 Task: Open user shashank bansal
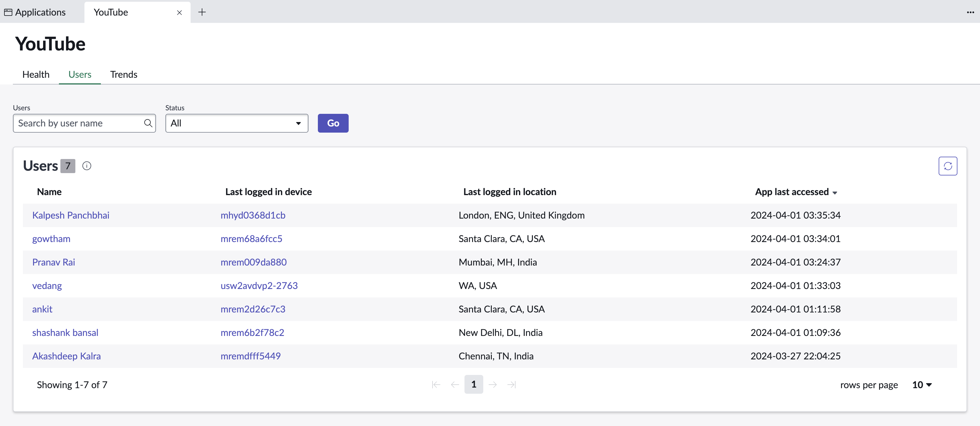coord(65,333)
